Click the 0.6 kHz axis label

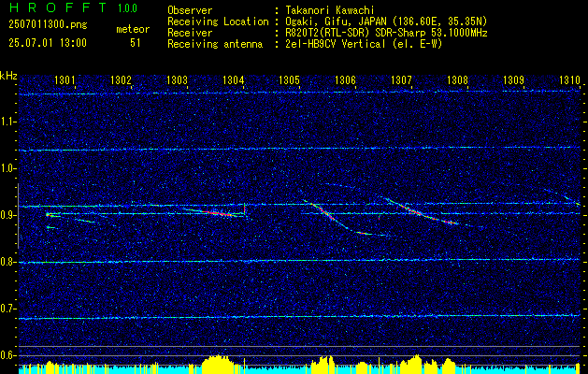point(7,355)
